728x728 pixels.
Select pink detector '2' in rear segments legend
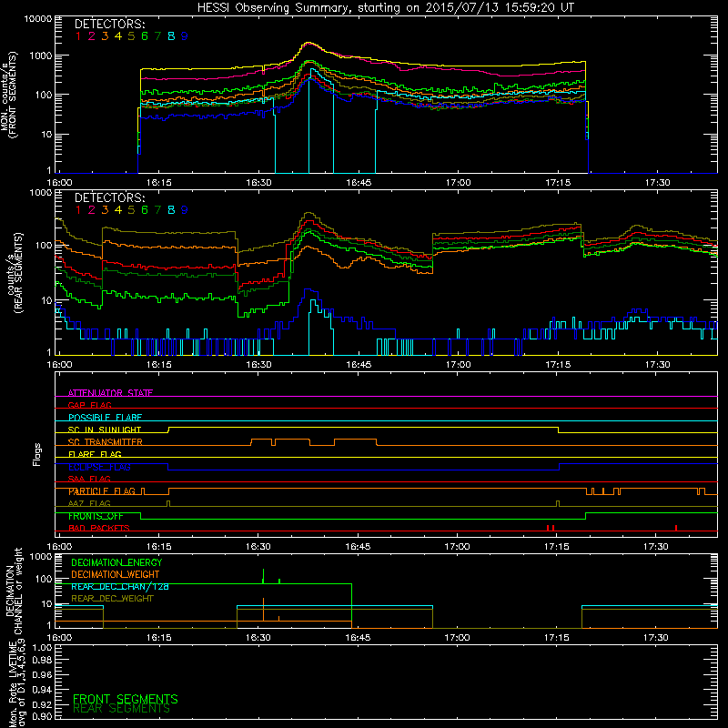(92, 210)
